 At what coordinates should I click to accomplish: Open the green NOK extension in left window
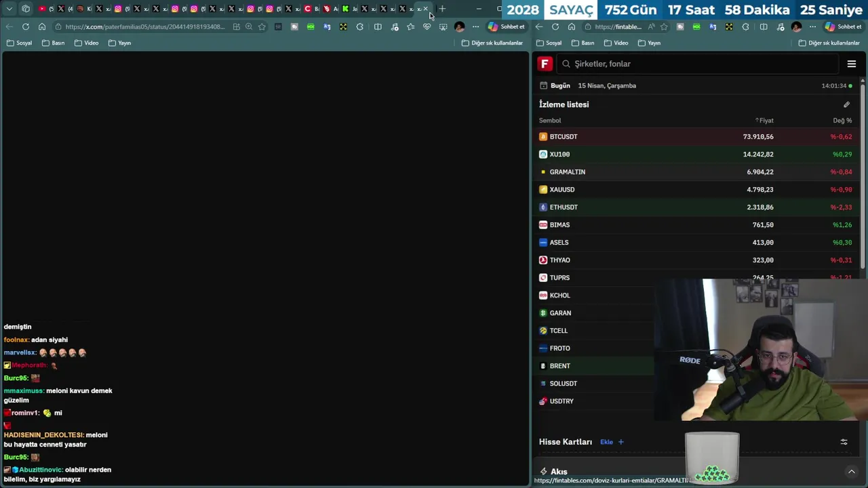(x=311, y=26)
